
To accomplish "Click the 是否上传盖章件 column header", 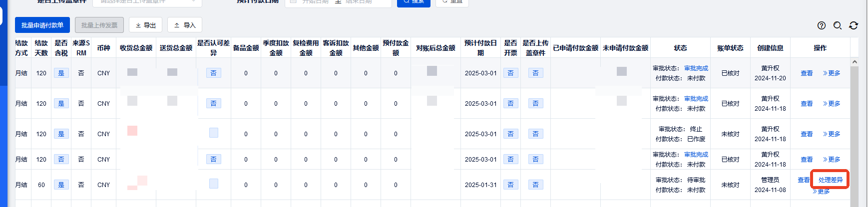I will pos(535,48).
